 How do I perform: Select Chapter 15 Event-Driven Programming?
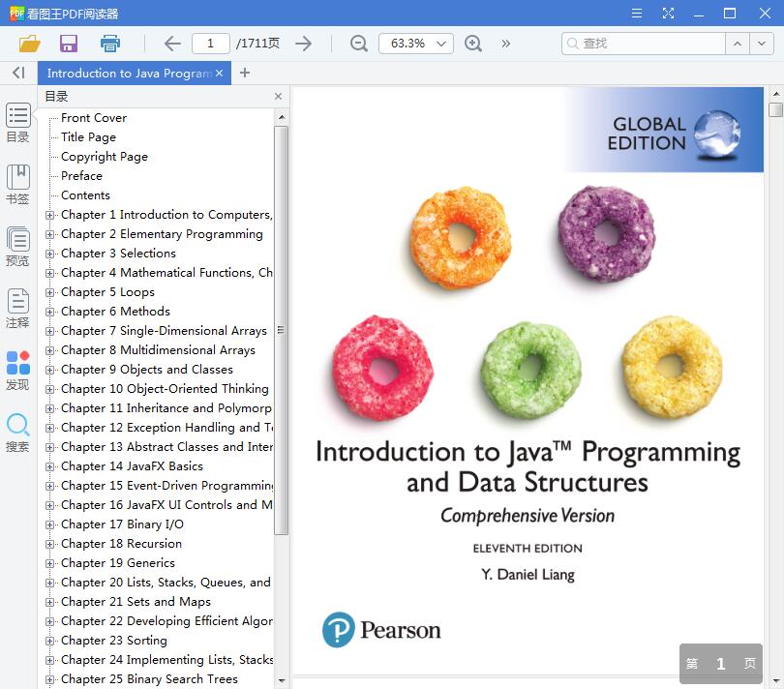[166, 486]
